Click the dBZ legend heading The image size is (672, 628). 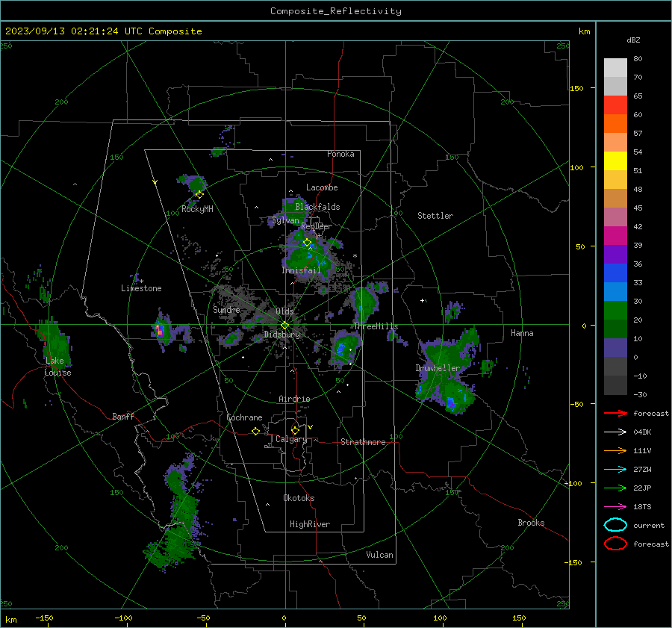[x=633, y=40]
